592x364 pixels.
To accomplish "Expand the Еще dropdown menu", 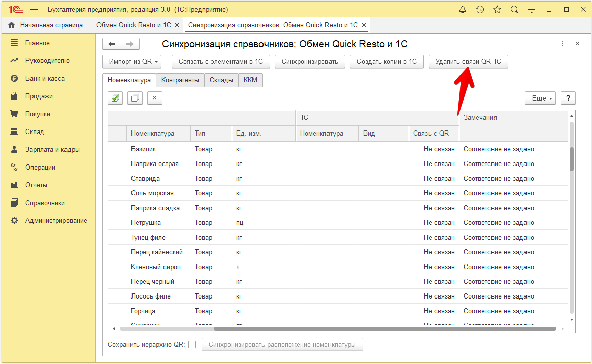I will point(540,98).
